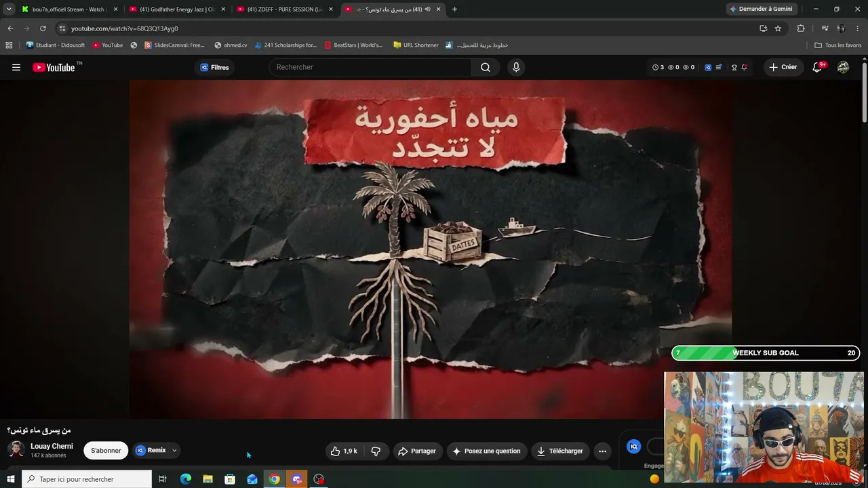Open File Explorer from the taskbar
868x488 pixels.
(208, 479)
